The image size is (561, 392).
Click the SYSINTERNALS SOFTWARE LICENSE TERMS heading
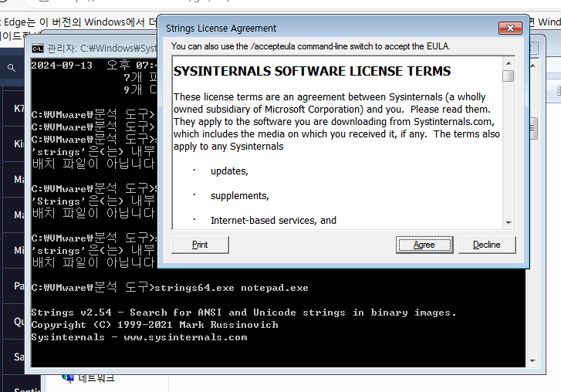coord(312,71)
